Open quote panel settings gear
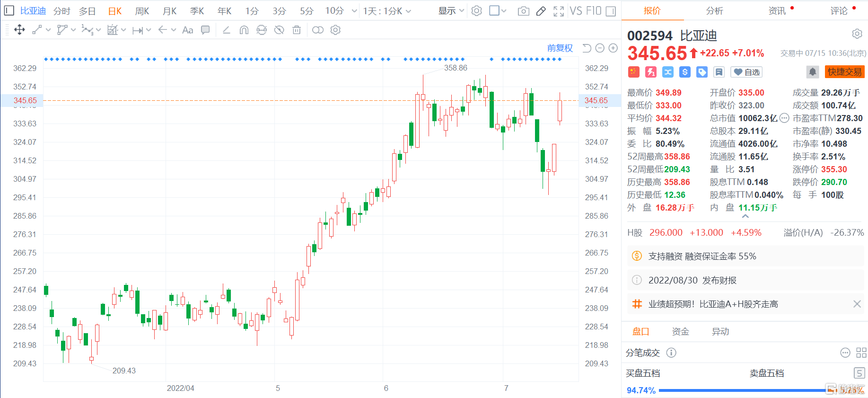This screenshot has width=868, height=398. click(857, 34)
